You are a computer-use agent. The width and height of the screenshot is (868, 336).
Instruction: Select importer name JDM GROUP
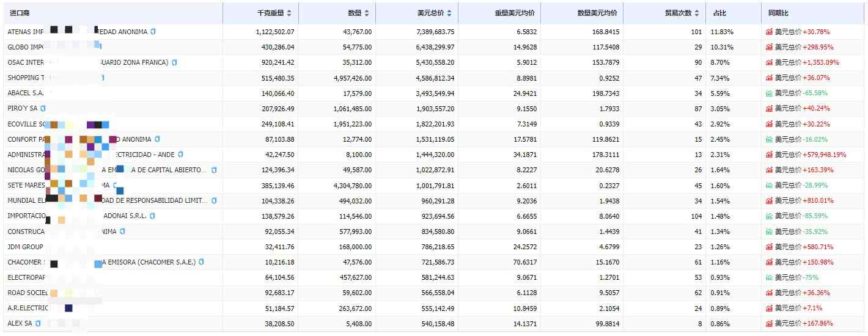point(25,247)
